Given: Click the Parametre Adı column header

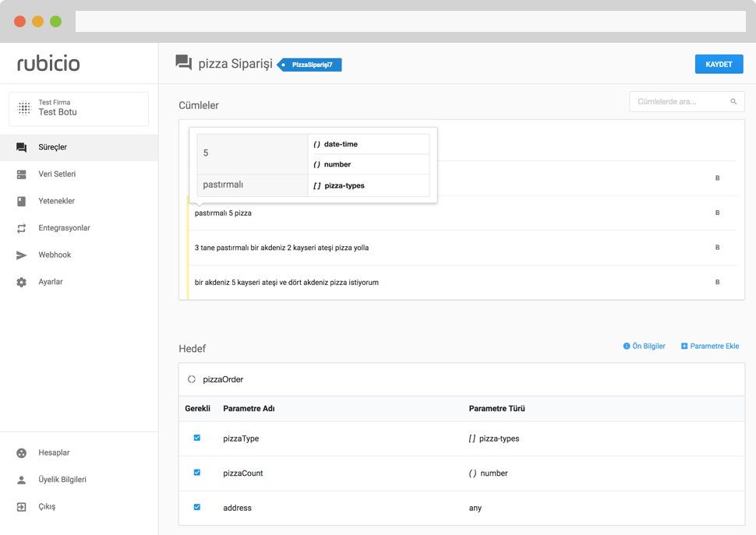Looking at the screenshot, I should 249,408.
